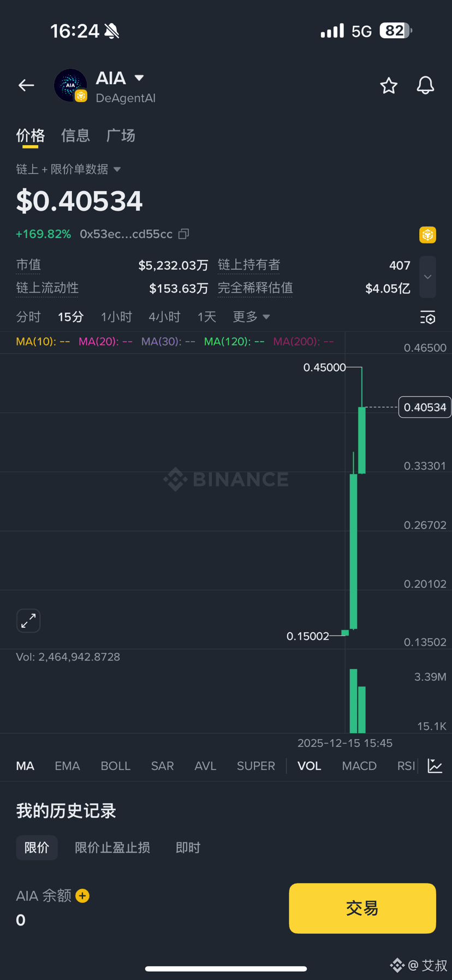Add AIA to favorites with star icon
This screenshot has height=980, width=452.
(389, 85)
